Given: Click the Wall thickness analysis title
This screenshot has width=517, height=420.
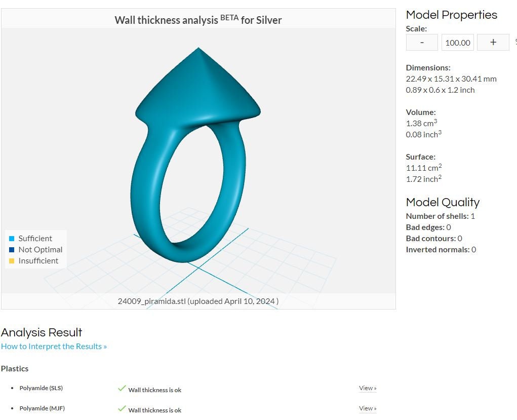Looking at the screenshot, I should [x=198, y=20].
